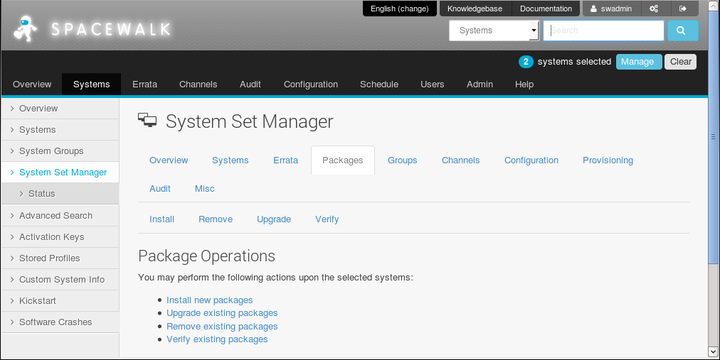Screen dimensions: 720x360
Task: Click the magnifier search button
Action: point(683,31)
